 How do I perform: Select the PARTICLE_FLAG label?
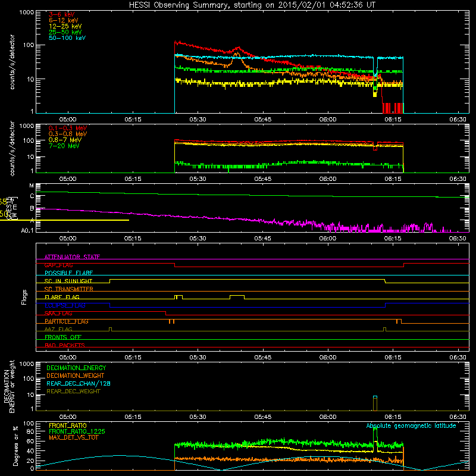67,321
